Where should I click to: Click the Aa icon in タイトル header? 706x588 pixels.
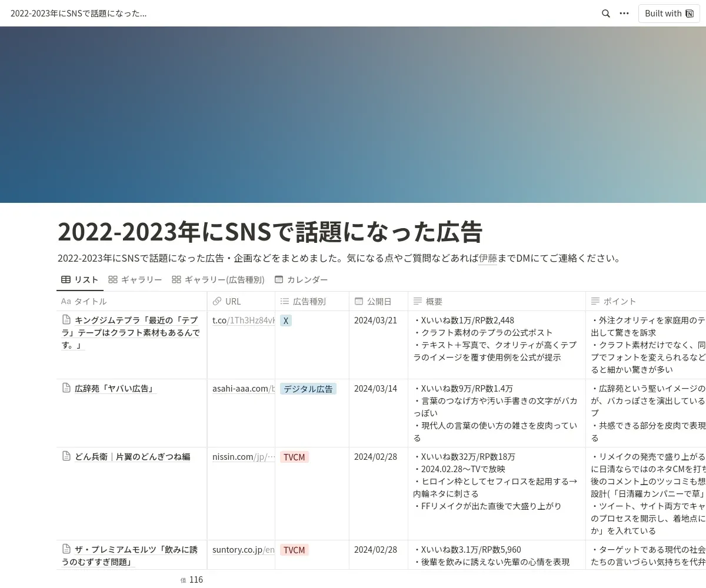[66, 301]
